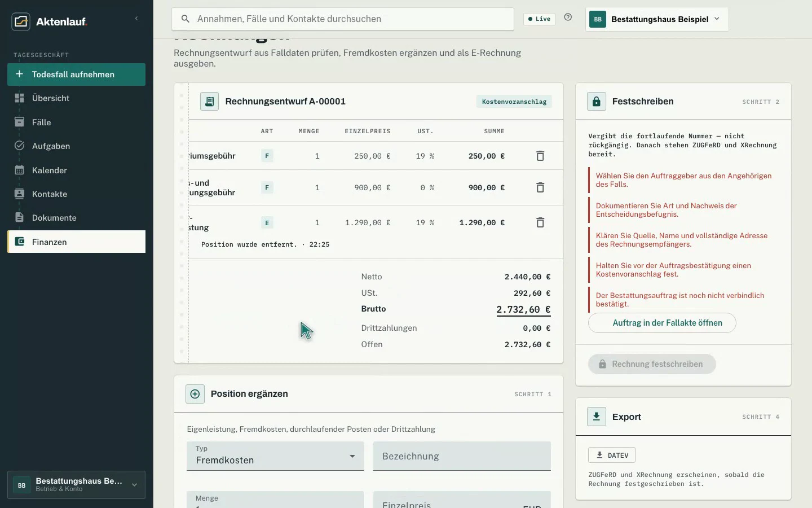Open the Aufgaben menu item
The width and height of the screenshot is (812, 508).
point(76,146)
